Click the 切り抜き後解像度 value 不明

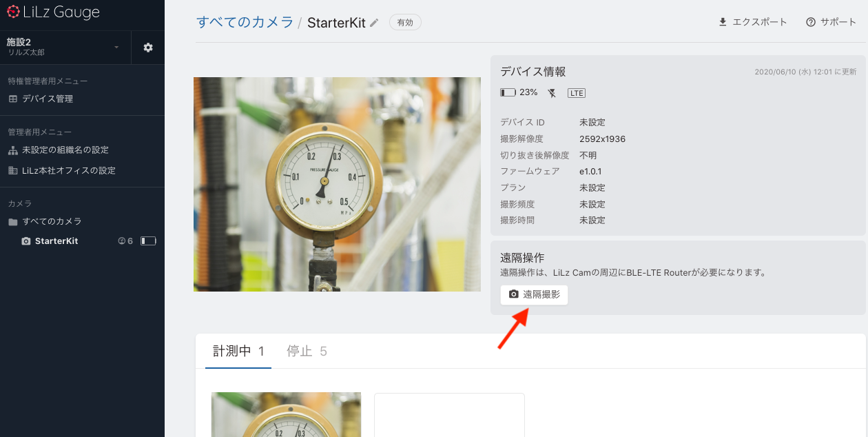coord(588,155)
